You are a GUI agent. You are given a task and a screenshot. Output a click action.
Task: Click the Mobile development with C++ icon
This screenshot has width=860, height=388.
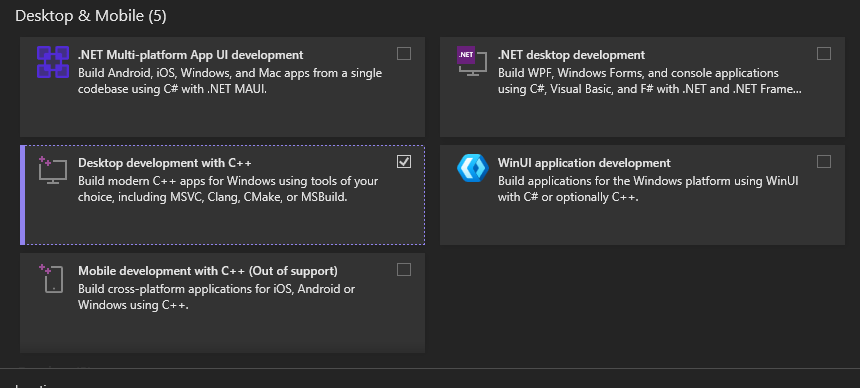click(53, 278)
